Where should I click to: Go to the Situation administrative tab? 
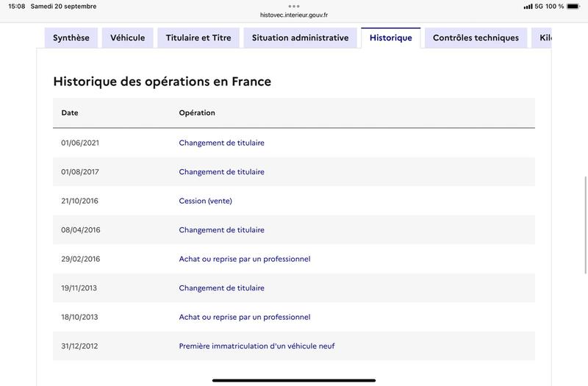pos(300,38)
